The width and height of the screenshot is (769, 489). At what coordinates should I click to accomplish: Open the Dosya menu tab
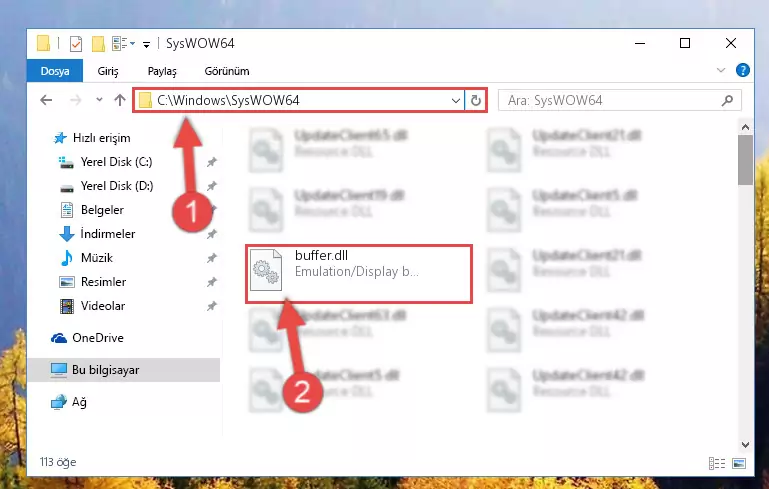(55, 71)
